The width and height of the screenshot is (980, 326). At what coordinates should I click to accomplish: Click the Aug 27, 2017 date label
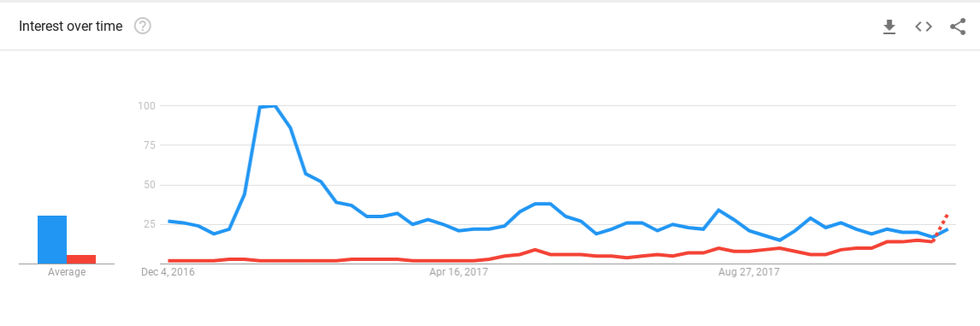pyautogui.click(x=749, y=272)
